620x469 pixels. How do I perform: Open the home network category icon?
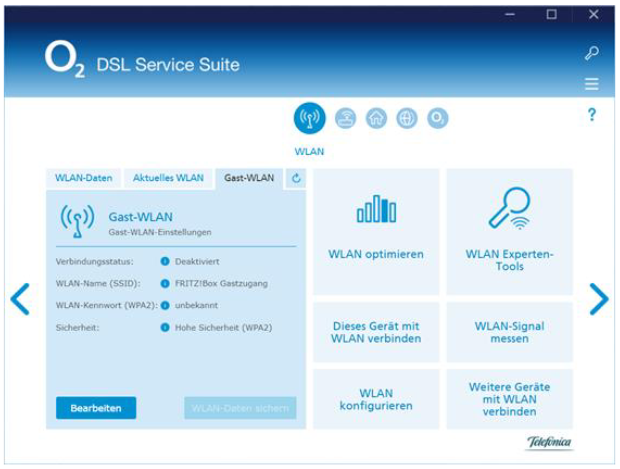376,118
